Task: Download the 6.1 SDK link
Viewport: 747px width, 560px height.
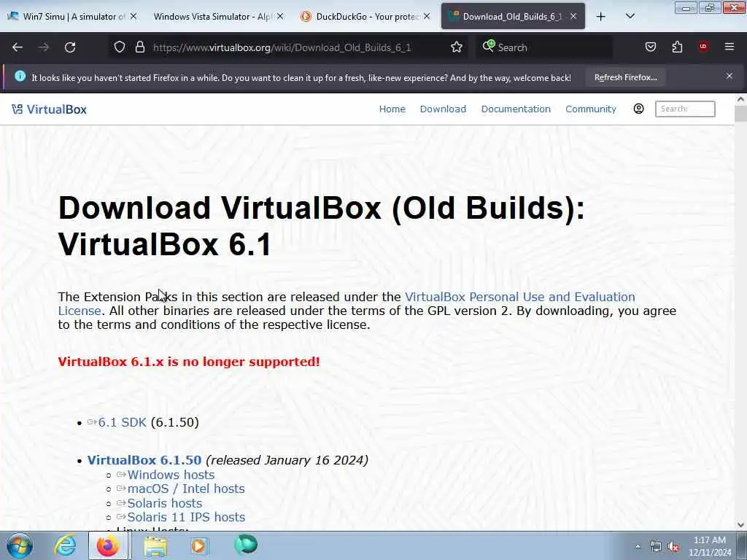Action: pos(122,422)
